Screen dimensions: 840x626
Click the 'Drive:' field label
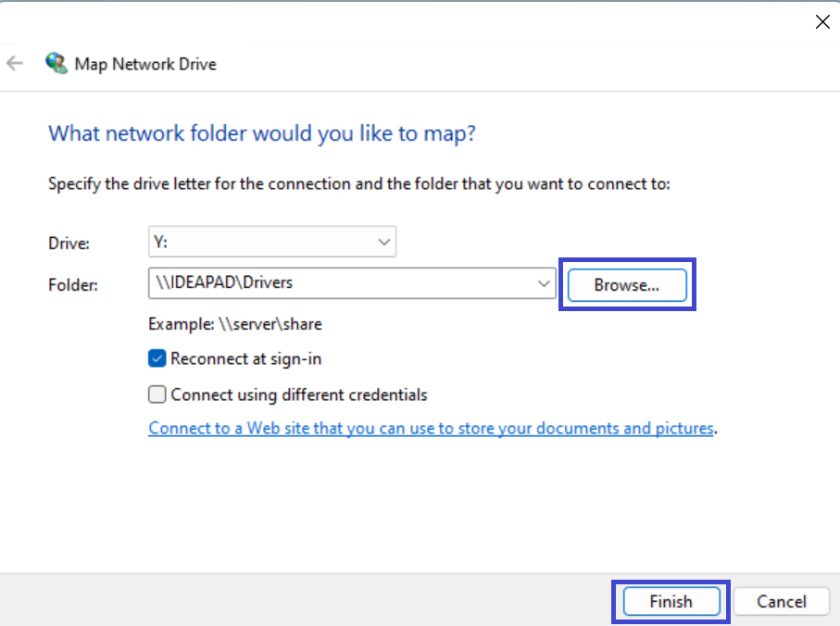pos(69,244)
